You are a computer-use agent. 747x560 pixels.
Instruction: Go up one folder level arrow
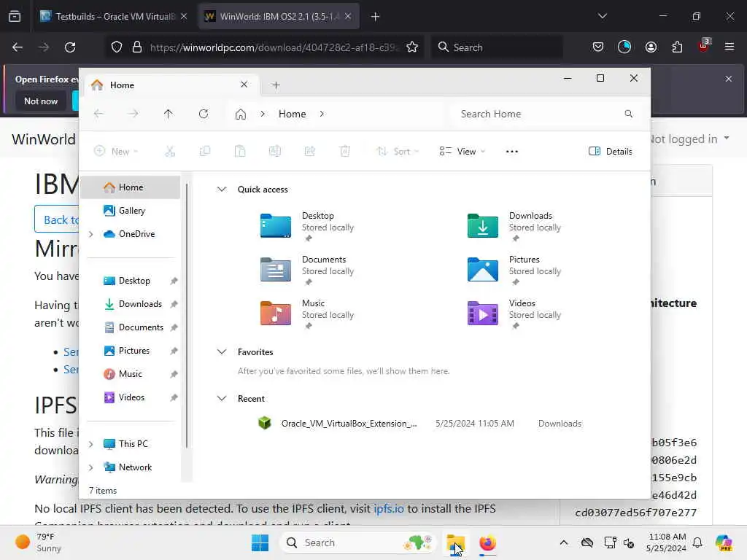169,114
